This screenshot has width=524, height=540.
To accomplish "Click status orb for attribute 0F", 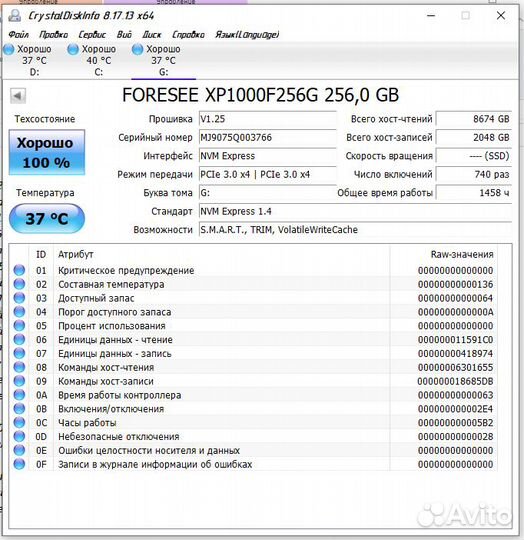I will coord(19,464).
